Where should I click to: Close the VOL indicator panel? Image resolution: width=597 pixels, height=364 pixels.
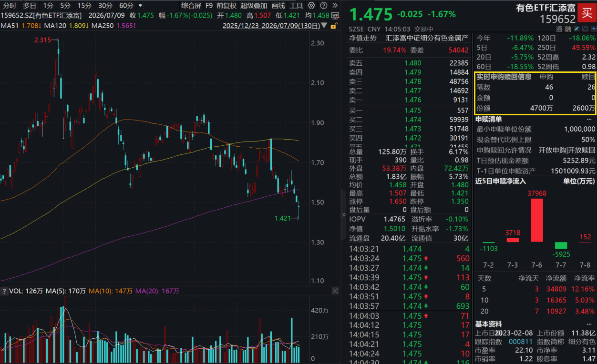(335, 291)
